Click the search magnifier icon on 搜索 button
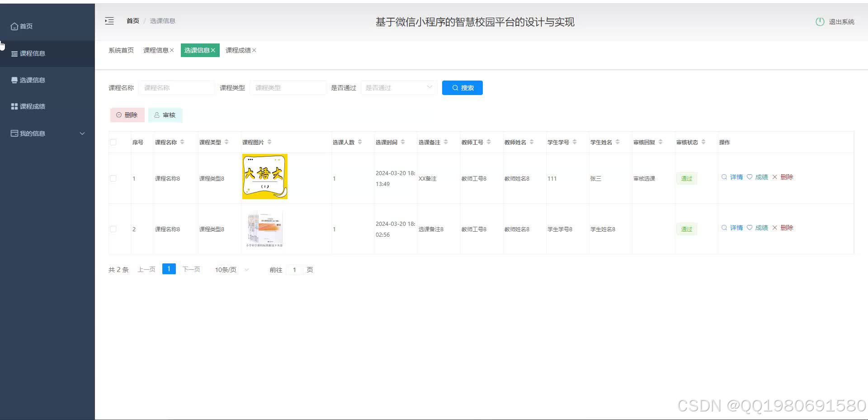 (455, 88)
